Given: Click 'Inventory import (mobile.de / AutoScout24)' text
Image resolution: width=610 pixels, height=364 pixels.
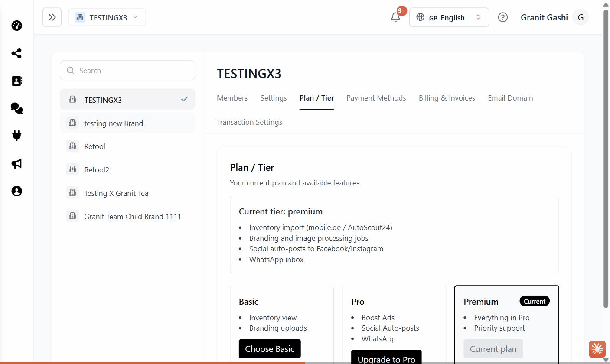Looking at the screenshot, I should [x=320, y=227].
